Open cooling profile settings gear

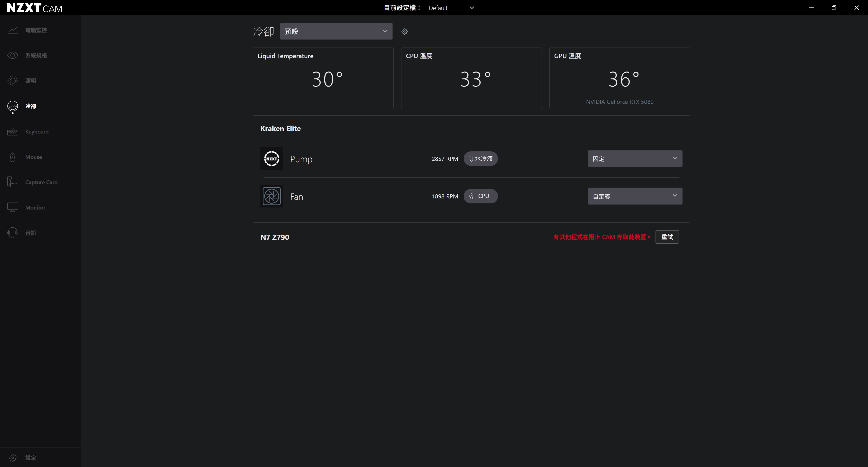pos(404,31)
